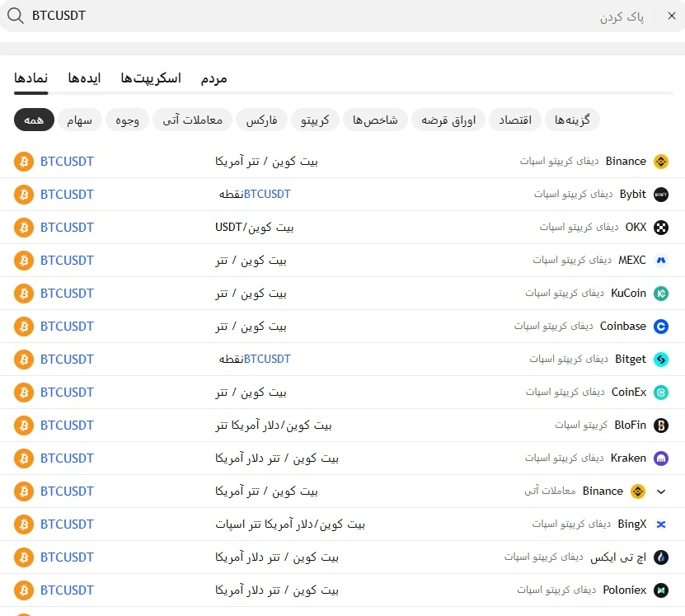This screenshot has height=616, width=685.
Task: Select the وجوه filter chip
Action: 127,120
